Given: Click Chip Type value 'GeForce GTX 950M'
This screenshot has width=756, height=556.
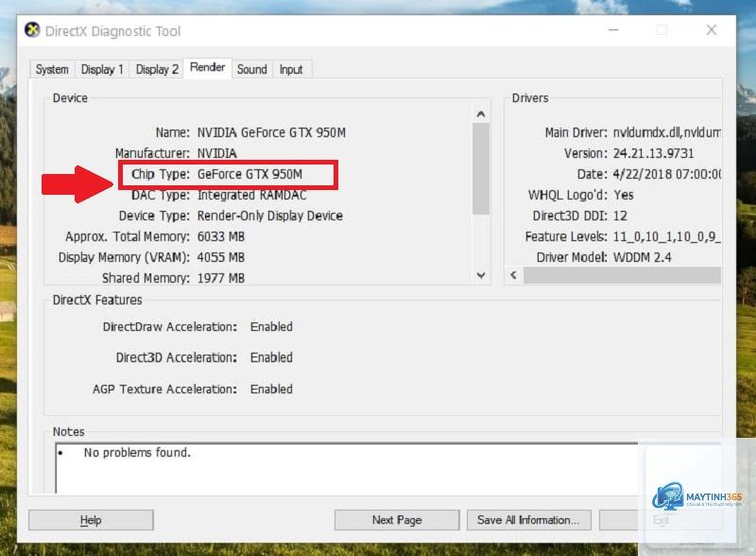Looking at the screenshot, I should coord(249,174).
